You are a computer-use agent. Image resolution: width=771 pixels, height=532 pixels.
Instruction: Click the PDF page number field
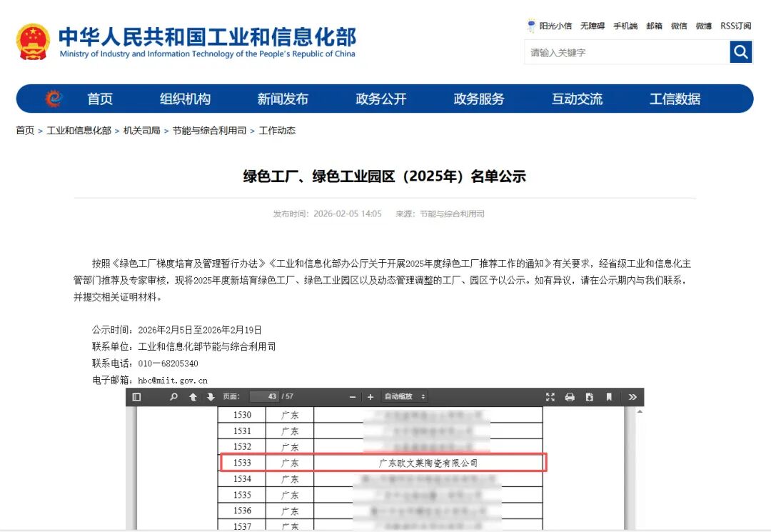[263, 397]
